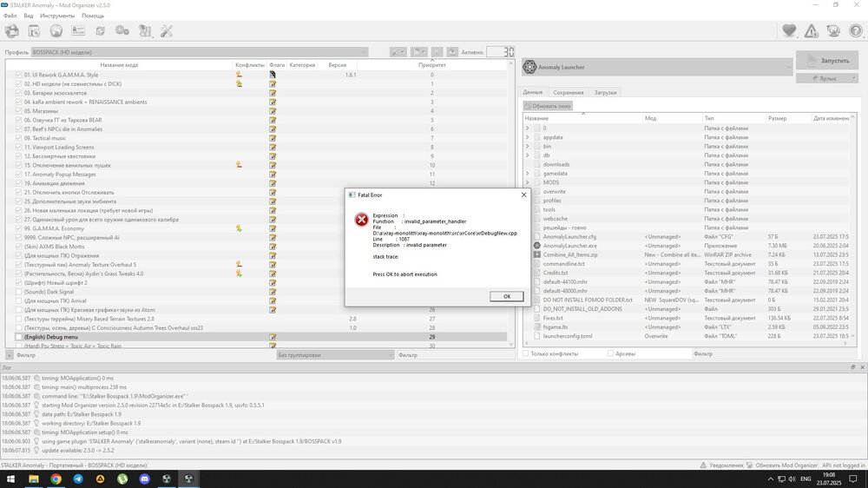Switch to the Сохранения tab
The height and width of the screenshot is (488, 868).
coord(569,92)
